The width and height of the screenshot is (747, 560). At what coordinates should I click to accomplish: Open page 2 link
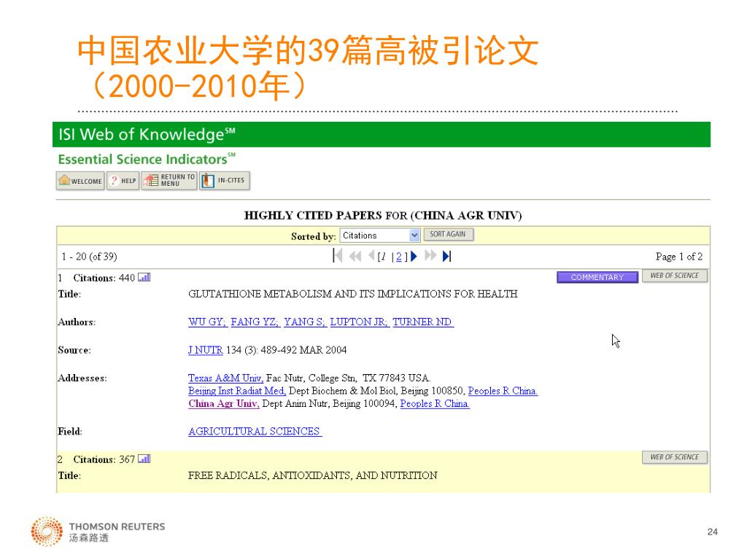(x=399, y=257)
